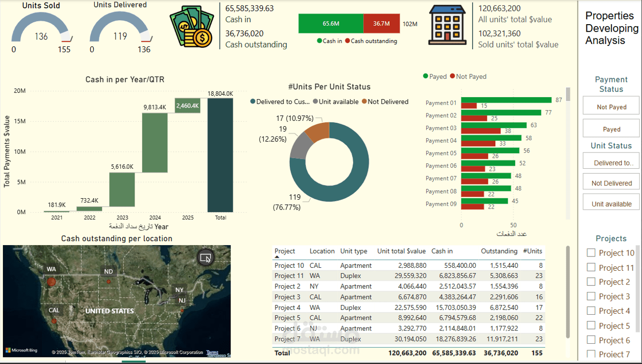Click the Unit available legend item
This screenshot has height=364, width=642.
pos(336,102)
